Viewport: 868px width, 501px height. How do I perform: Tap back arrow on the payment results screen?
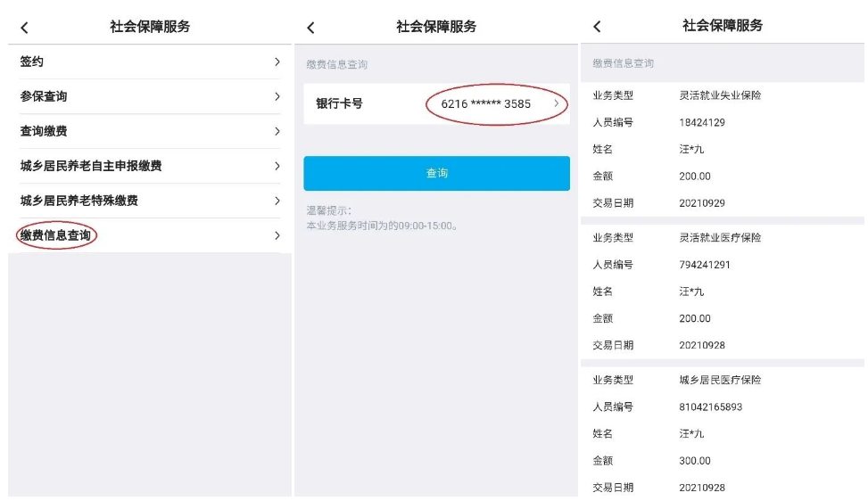click(x=597, y=27)
